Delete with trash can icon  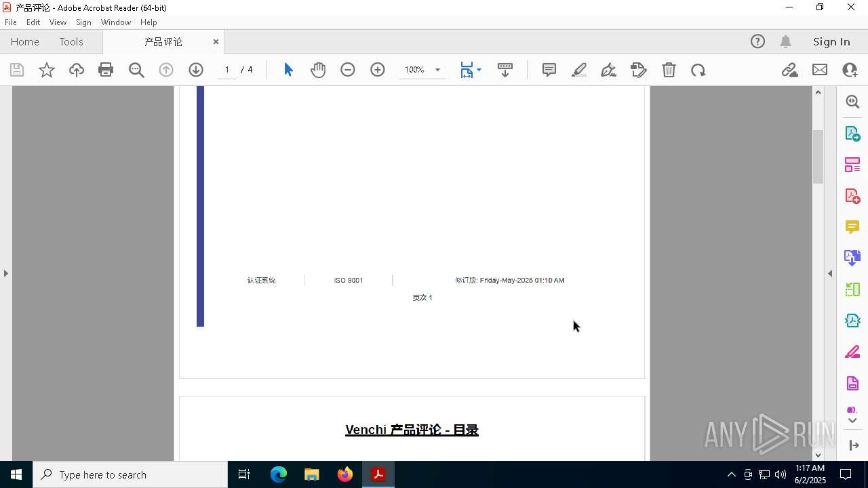(x=669, y=70)
